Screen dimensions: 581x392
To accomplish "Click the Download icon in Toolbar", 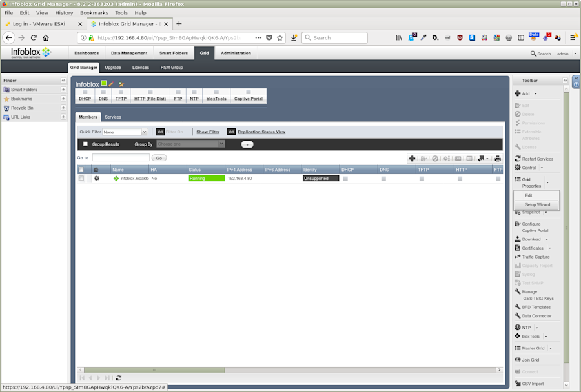I will tap(517, 239).
